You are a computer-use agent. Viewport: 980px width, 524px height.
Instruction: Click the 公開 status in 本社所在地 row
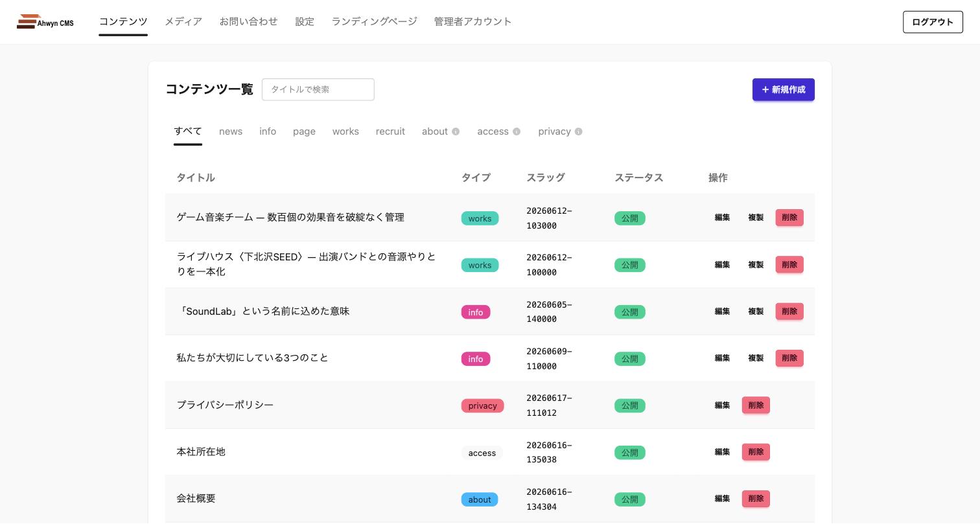point(630,453)
